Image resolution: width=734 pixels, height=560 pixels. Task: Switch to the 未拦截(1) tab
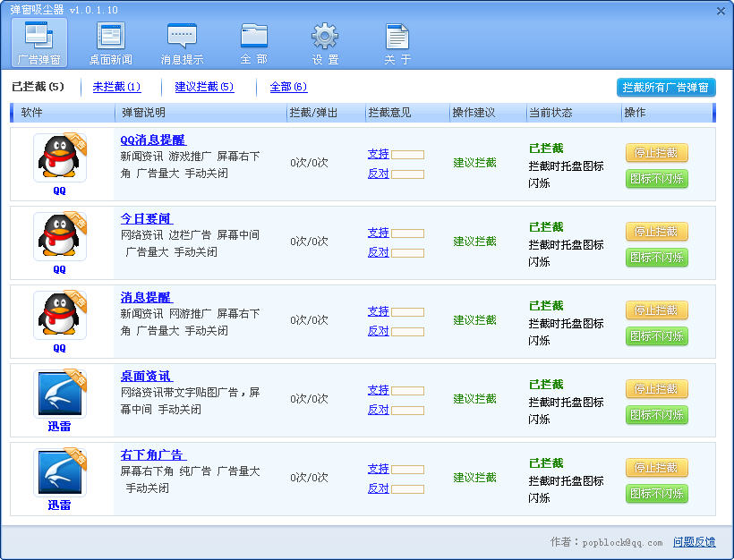tap(116, 87)
